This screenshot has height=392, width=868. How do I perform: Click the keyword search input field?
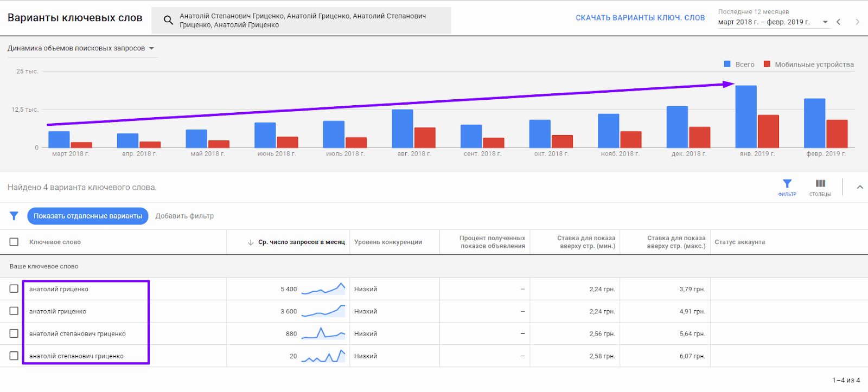tap(302, 20)
